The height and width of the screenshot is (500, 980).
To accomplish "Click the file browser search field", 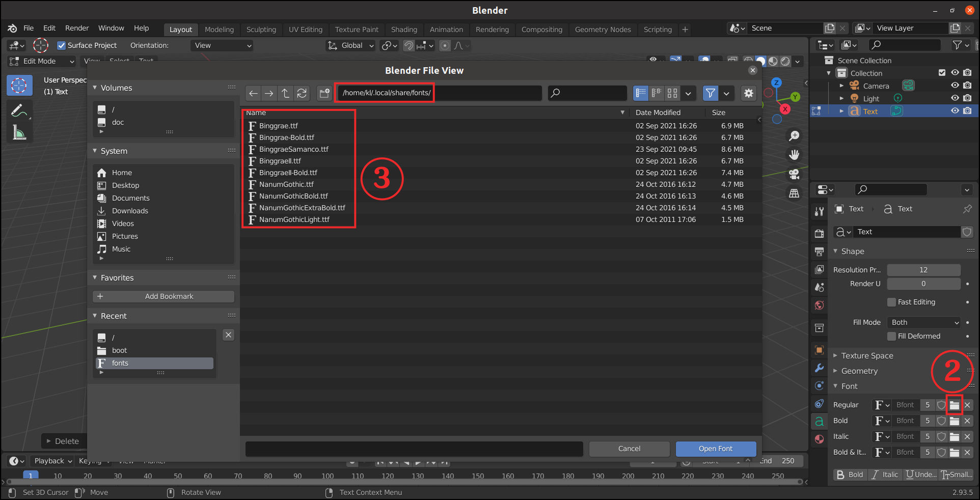I will [x=587, y=93].
